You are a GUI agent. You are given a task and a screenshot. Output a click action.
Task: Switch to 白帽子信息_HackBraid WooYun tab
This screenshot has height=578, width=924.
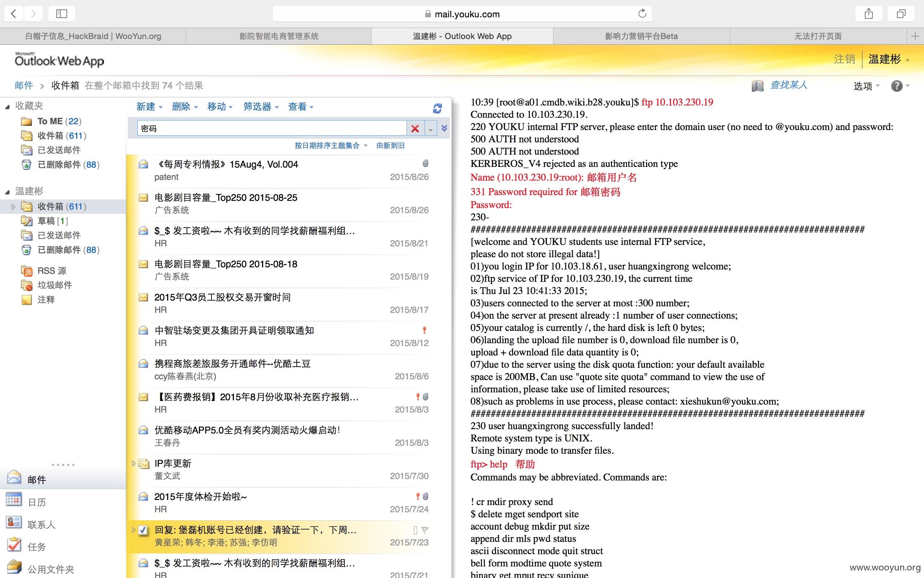tap(93, 36)
